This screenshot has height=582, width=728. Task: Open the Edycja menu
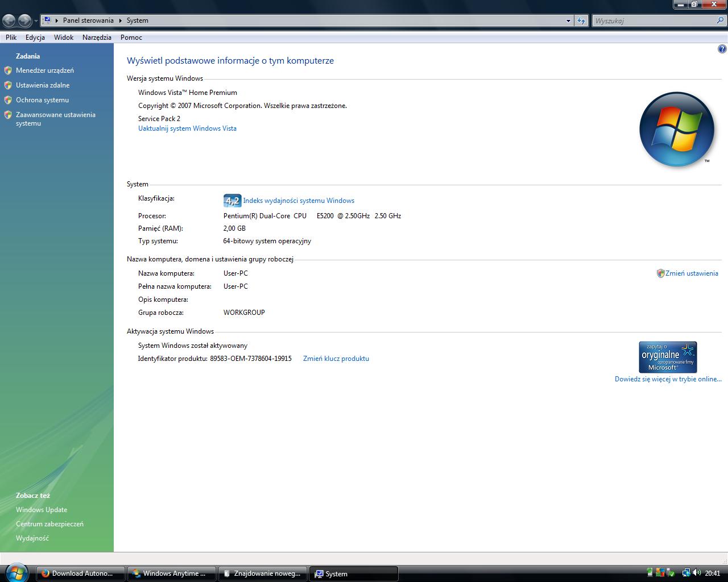[35, 38]
